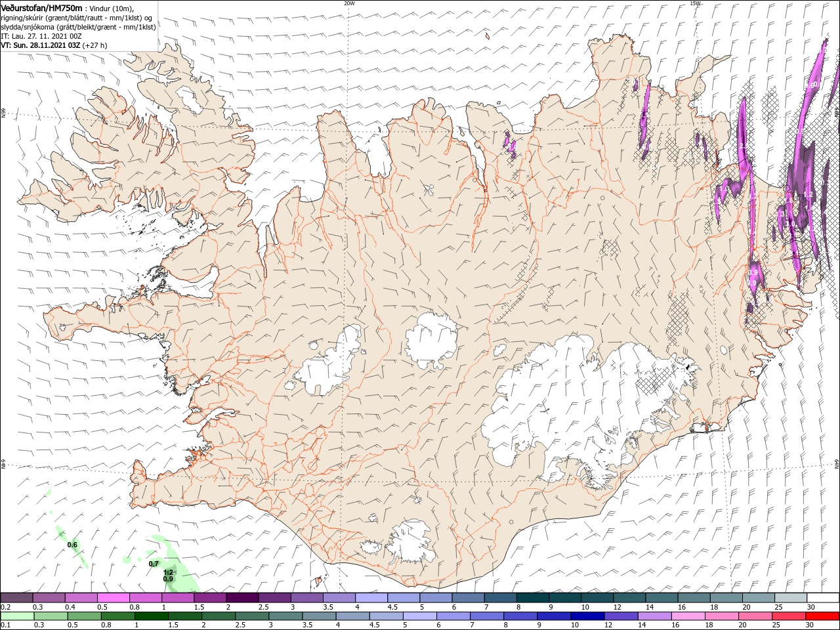This screenshot has height=630, width=840.
Task: Pick light gray upper swatch between 25 and 30
Action: click(791, 598)
